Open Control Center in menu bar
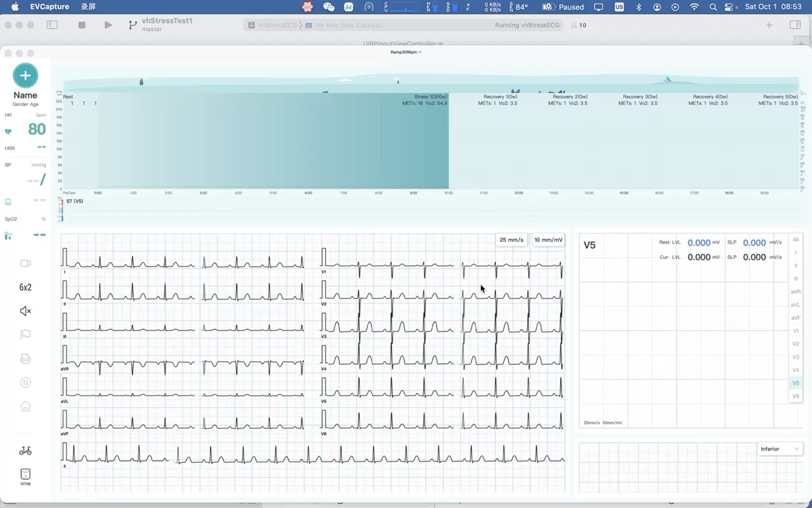The width and height of the screenshot is (812, 508). [729, 7]
